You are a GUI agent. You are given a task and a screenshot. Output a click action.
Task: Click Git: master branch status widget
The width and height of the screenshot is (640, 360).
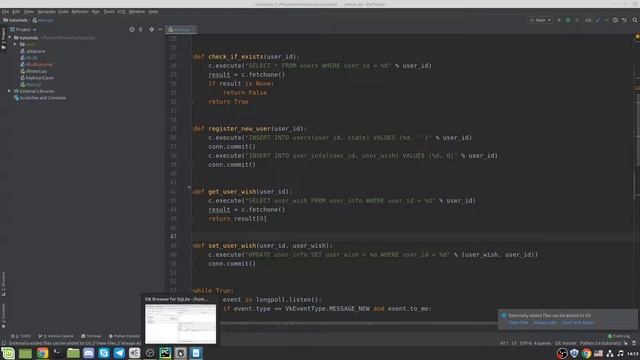pos(565,343)
